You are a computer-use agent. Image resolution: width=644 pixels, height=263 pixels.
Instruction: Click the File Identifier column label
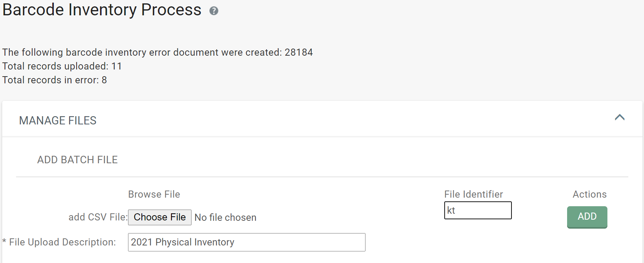pyautogui.click(x=473, y=194)
